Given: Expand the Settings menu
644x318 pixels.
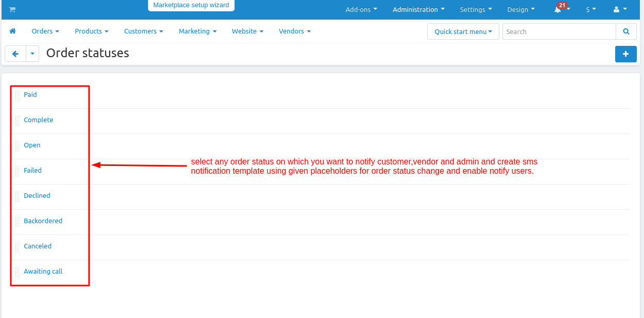Looking at the screenshot, I should 476,9.
